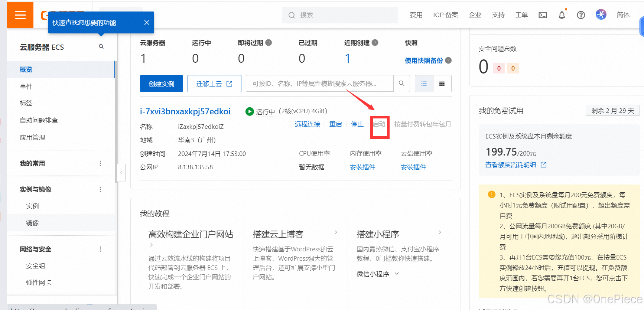The image size is (644, 310).
Task: Click 停止 for the instance
Action: click(357, 124)
